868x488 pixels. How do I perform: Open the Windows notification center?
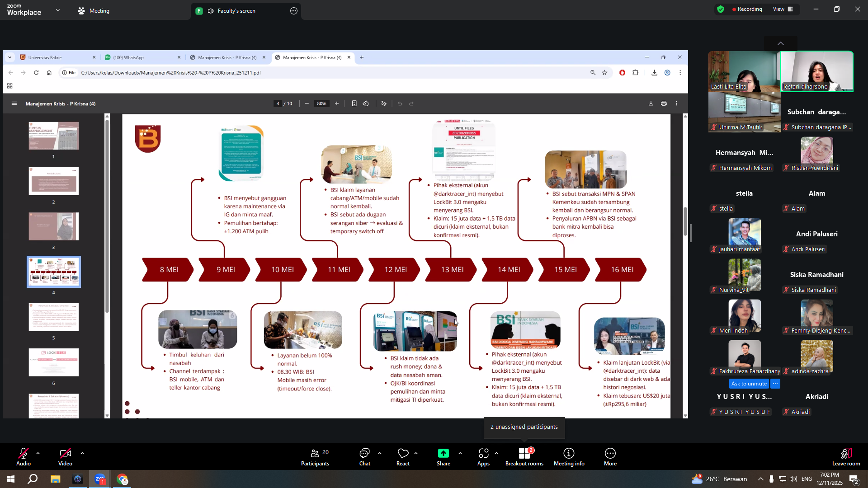tap(854, 479)
